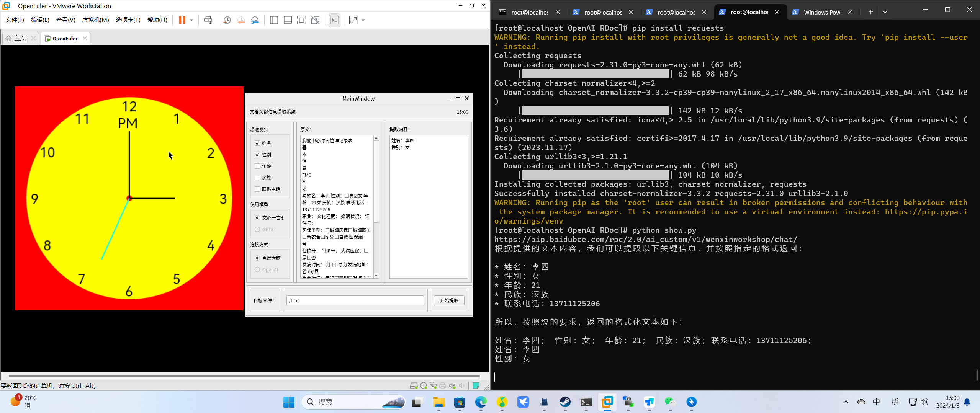Click the CD/DVD drive status icon
This screenshot has height=413, width=980.
(x=423, y=385)
